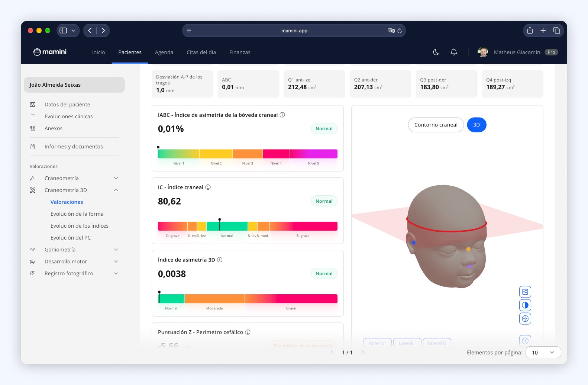The height and width of the screenshot is (385, 588).
Task: Click the mamini logo
Action: (x=50, y=52)
